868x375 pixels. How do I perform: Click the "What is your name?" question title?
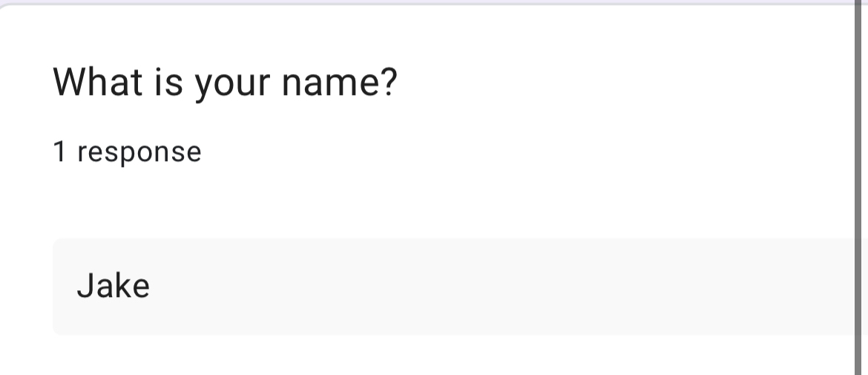pyautogui.click(x=225, y=82)
